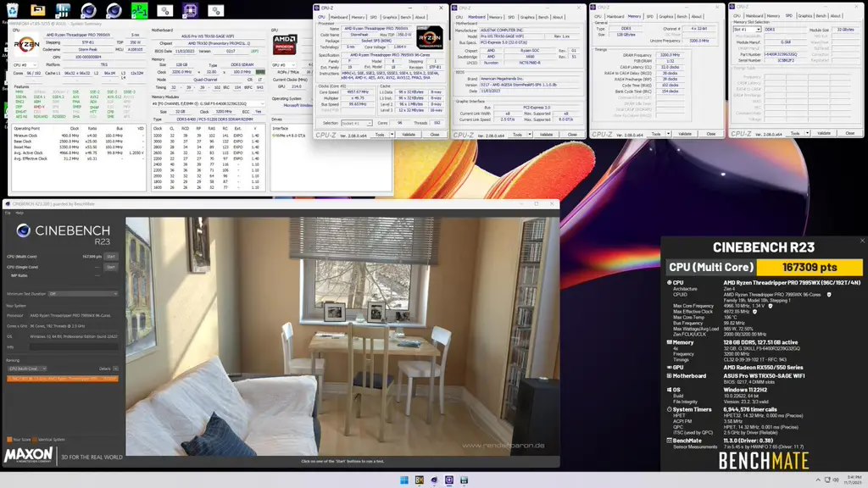868x488 pixels.
Task: Click the AMD Ryzen logo in HWiNFO CPU section
Action: pyautogui.click(x=26, y=46)
